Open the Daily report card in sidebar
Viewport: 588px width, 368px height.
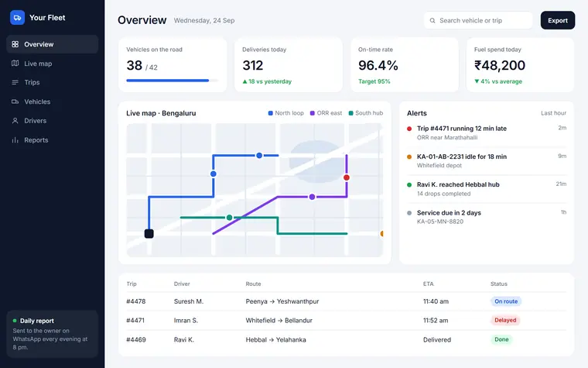point(52,334)
